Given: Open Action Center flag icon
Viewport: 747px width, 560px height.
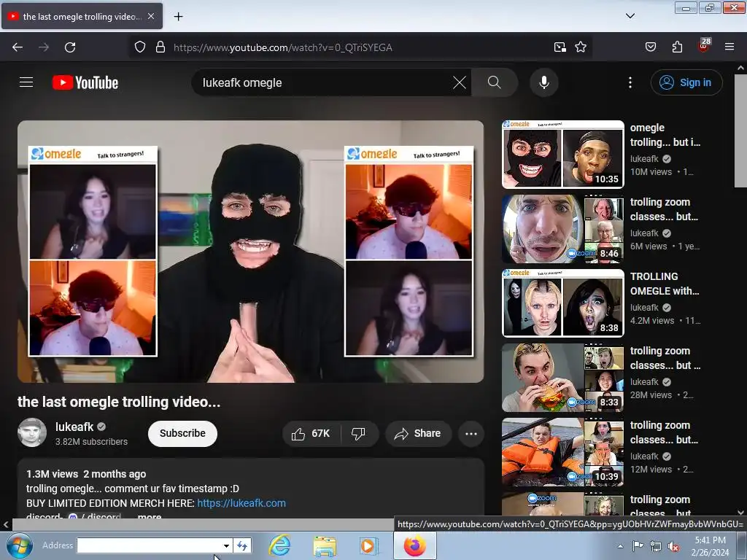Looking at the screenshot, I should (638, 545).
